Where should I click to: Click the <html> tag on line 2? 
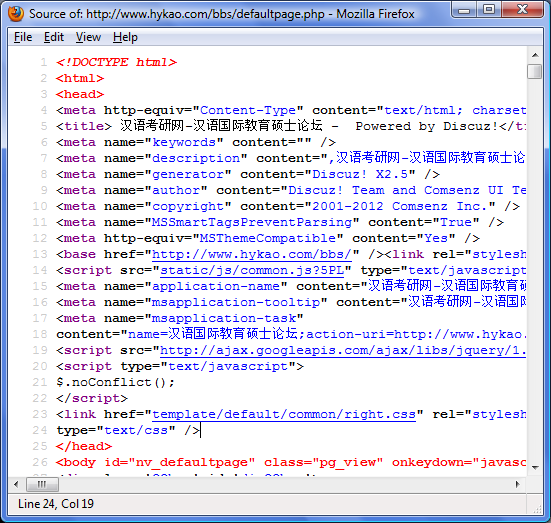80,78
